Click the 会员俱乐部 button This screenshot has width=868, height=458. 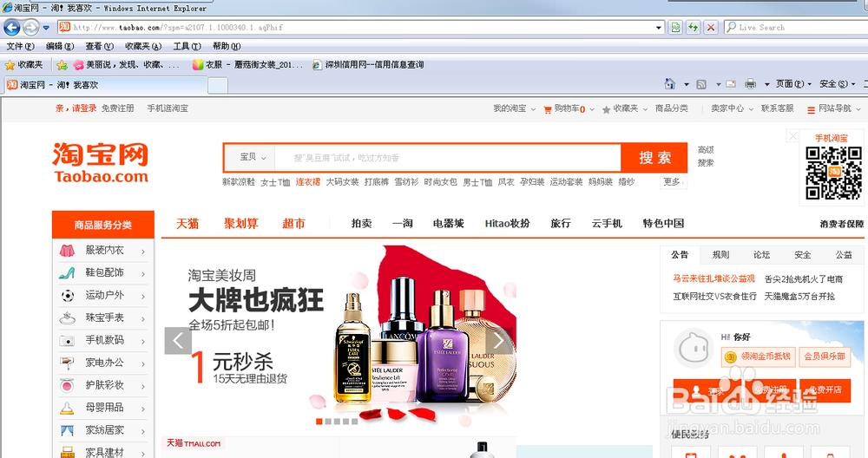pyautogui.click(x=825, y=357)
